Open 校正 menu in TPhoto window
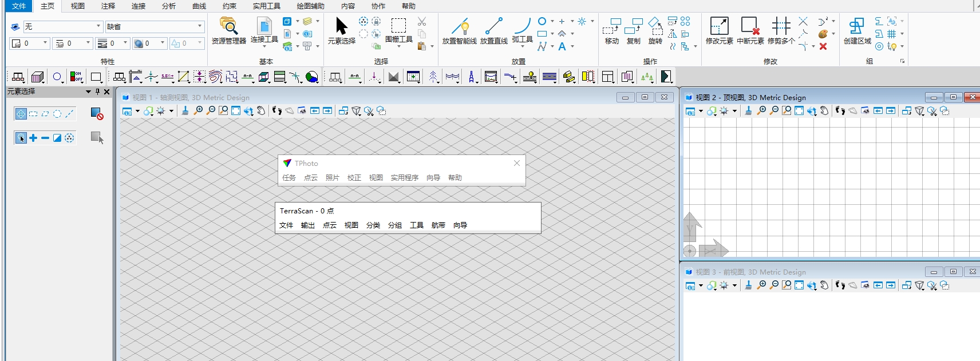Screen dimensions: 980x361 (354, 178)
